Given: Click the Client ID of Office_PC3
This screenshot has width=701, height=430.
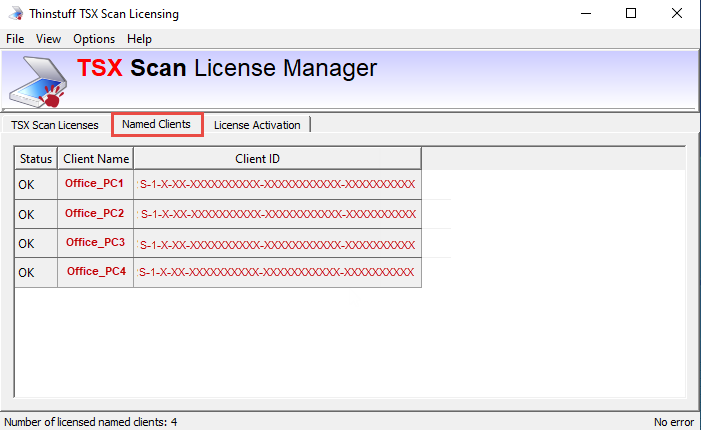Looking at the screenshot, I should pyautogui.click(x=277, y=245).
